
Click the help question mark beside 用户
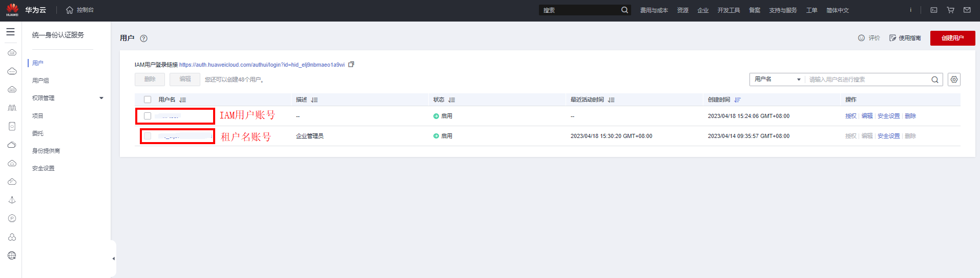click(143, 38)
